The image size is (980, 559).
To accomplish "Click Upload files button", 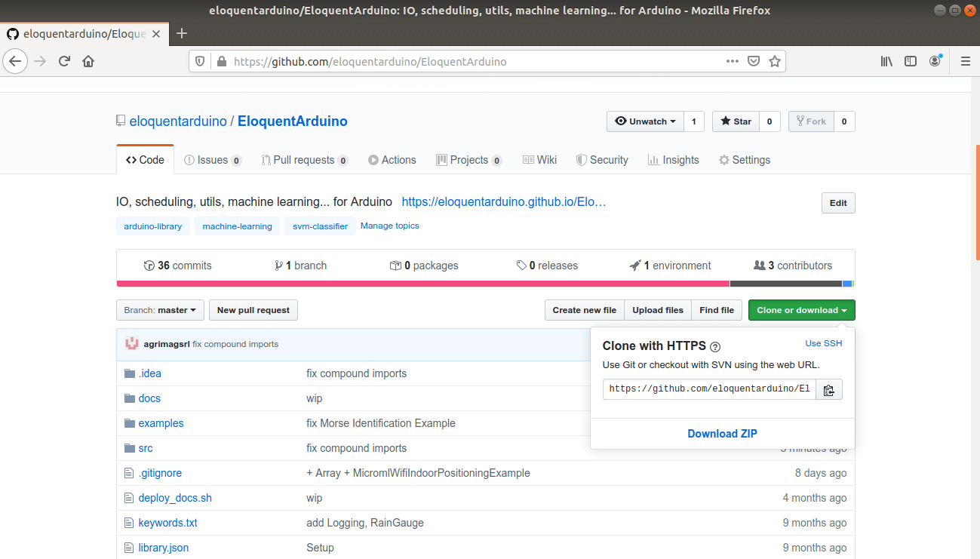I will (658, 310).
